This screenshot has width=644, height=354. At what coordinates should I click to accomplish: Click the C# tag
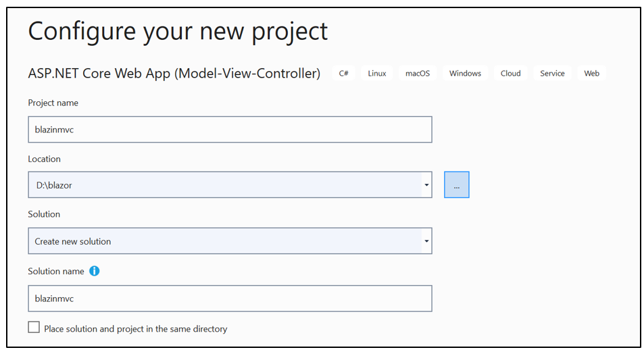[343, 73]
